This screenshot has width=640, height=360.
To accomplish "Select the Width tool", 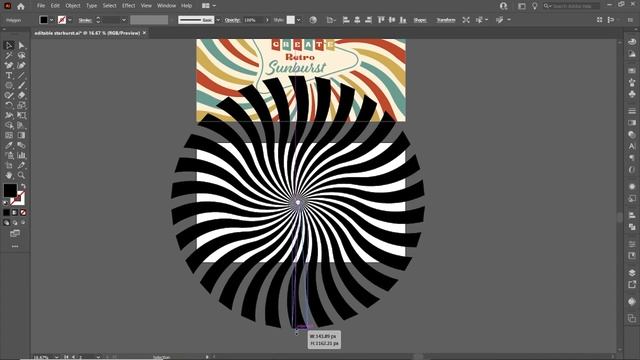I will pos(9,115).
